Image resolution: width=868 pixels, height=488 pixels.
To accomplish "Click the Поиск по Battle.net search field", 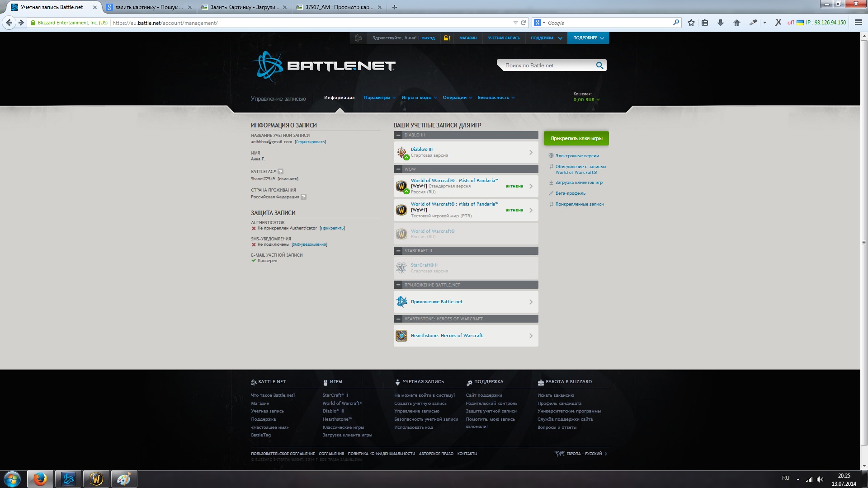I will click(545, 66).
